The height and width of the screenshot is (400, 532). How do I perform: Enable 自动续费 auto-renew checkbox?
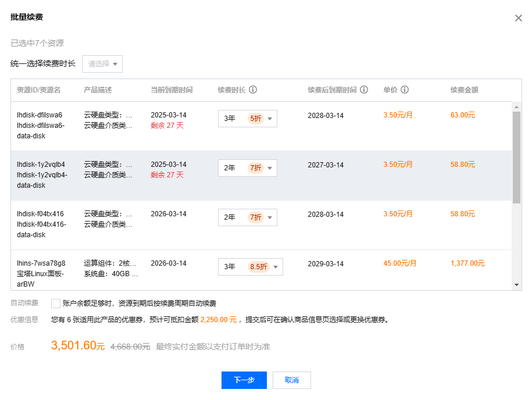coord(56,303)
